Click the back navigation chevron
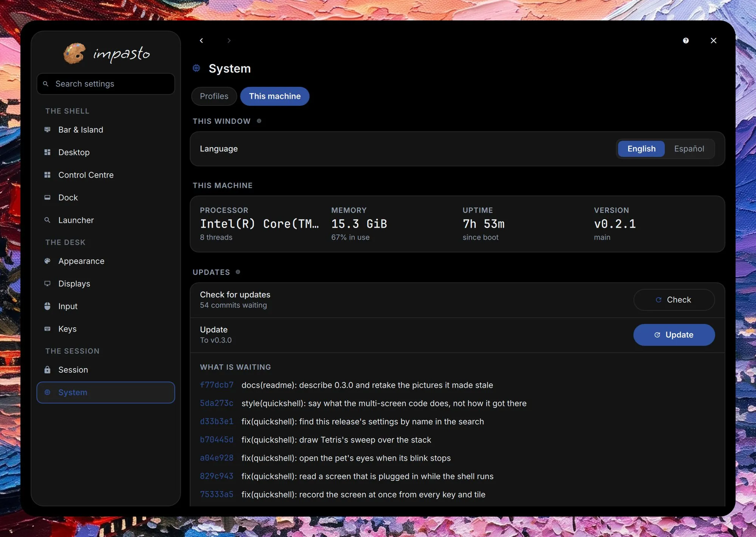Image resolution: width=756 pixels, height=537 pixels. 201,40
